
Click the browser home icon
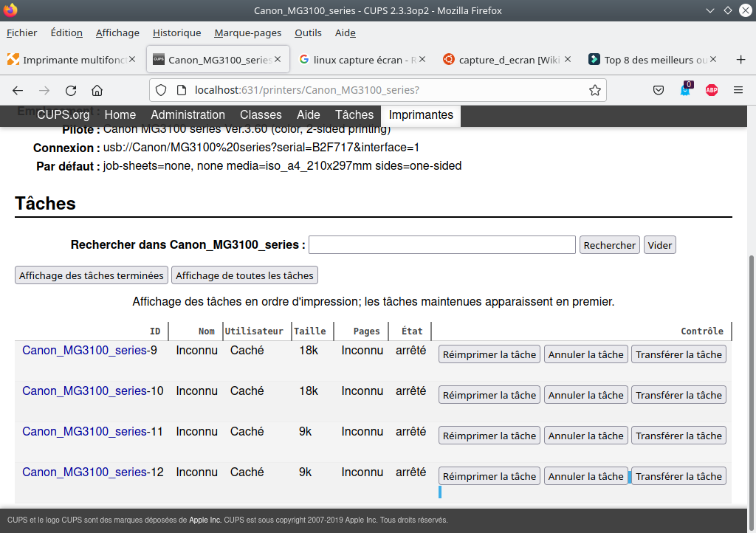click(x=97, y=90)
